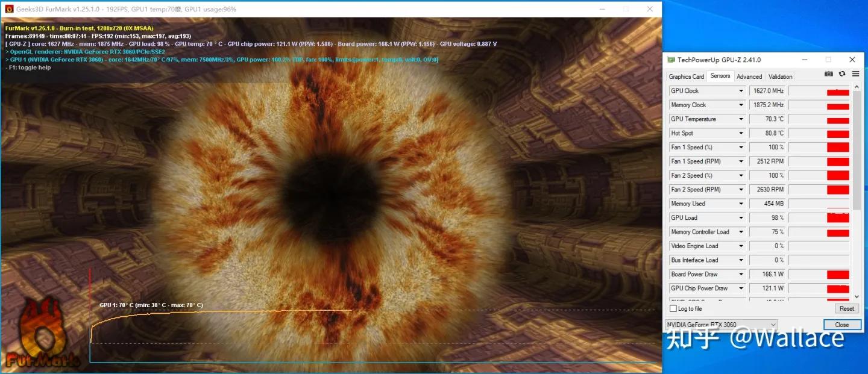Open the GPU-Z hamburger menu
This screenshot has width=868, height=374.
coord(855,74)
